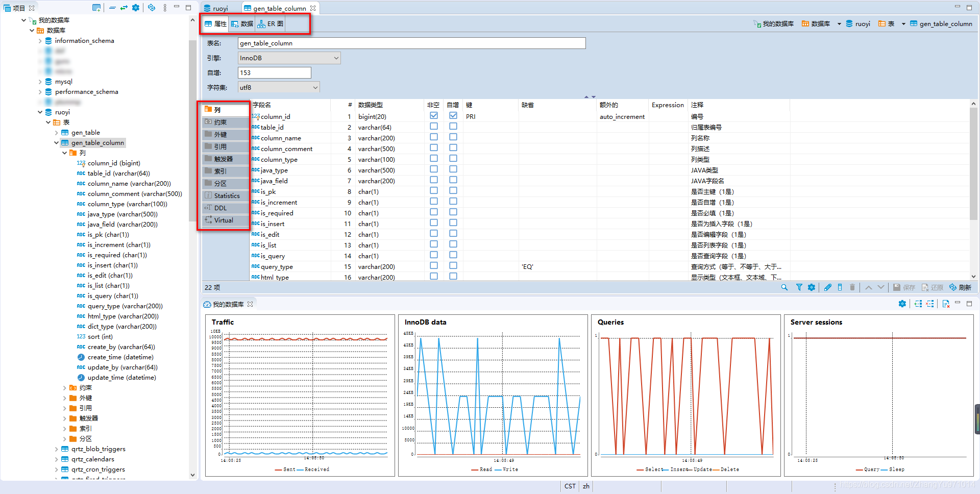Open the 引擎 InnoDB engine dropdown

tap(289, 58)
